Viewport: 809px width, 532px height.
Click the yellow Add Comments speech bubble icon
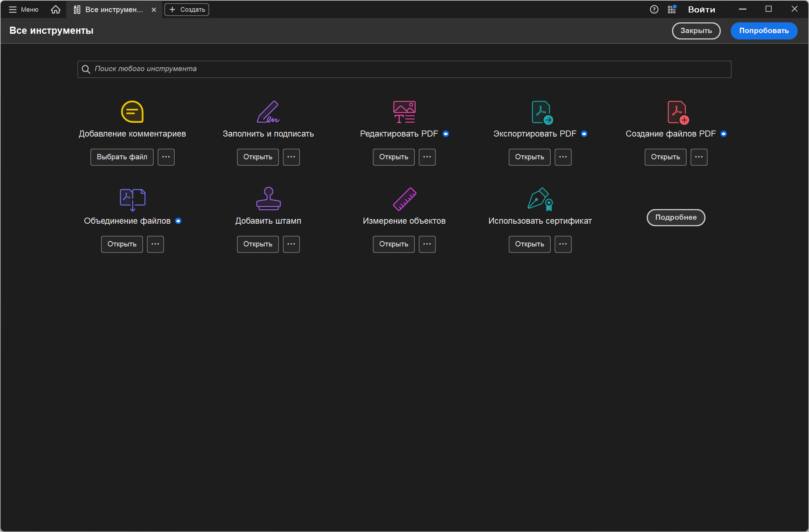coord(132,112)
